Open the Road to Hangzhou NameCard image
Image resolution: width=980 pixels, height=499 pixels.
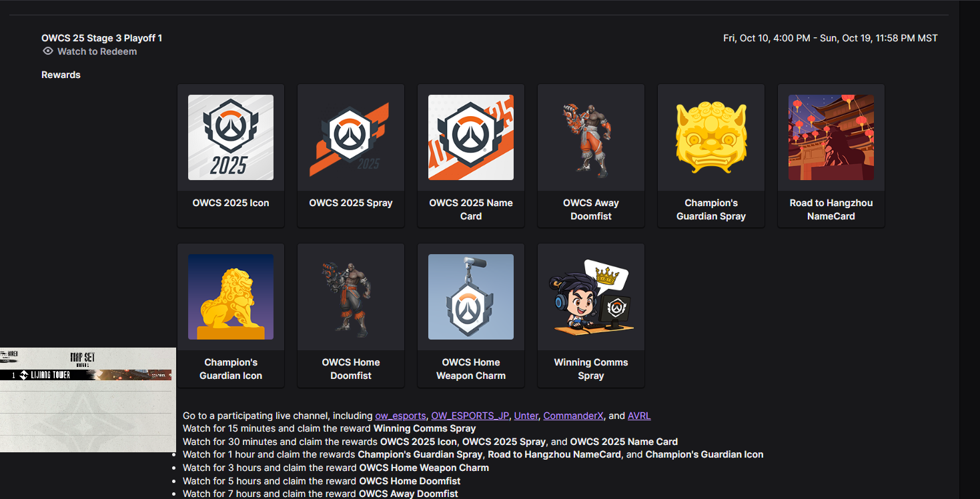click(831, 137)
